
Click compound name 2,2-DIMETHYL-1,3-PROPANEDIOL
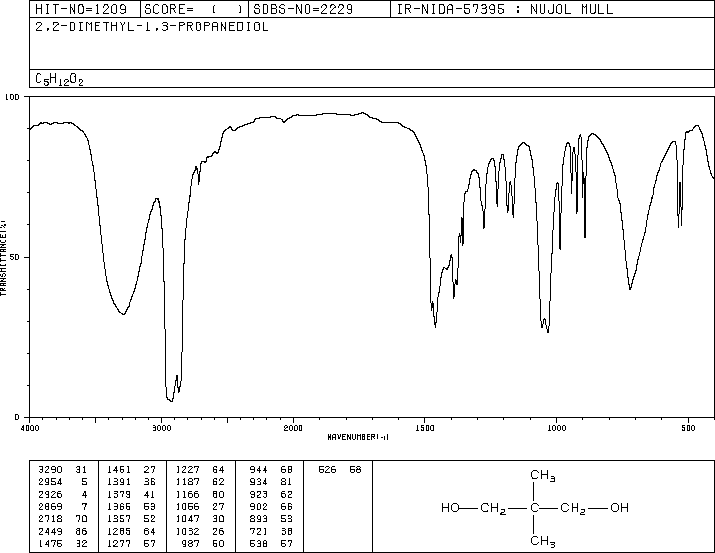(152, 27)
